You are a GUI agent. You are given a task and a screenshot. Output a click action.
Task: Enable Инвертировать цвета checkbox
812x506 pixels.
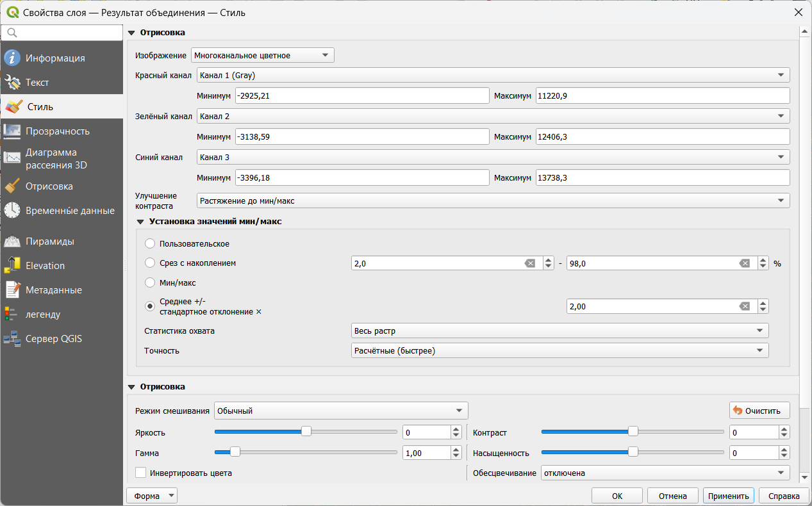coord(141,473)
